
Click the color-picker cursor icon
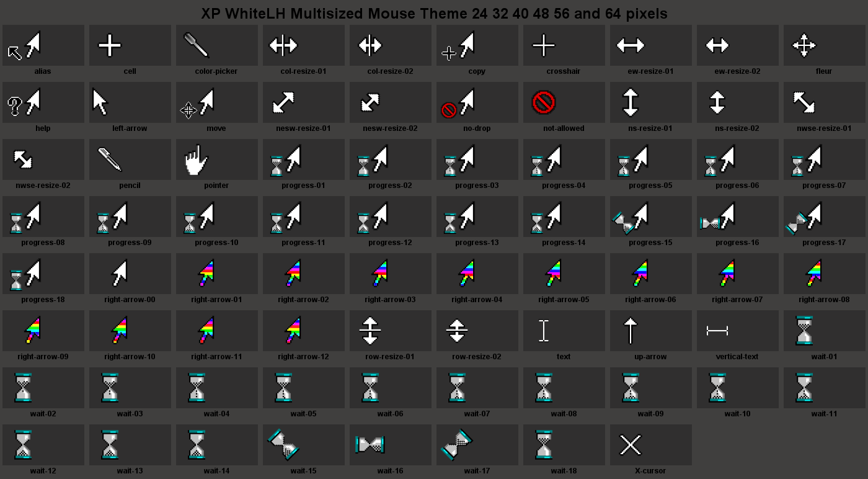[196, 45]
